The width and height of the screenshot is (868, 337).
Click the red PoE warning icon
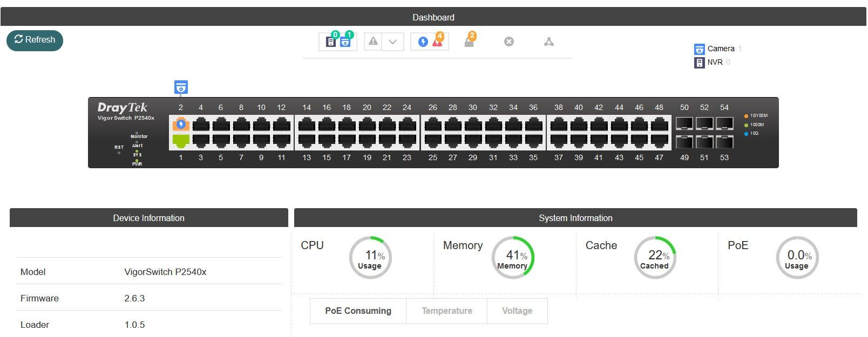coord(437,42)
